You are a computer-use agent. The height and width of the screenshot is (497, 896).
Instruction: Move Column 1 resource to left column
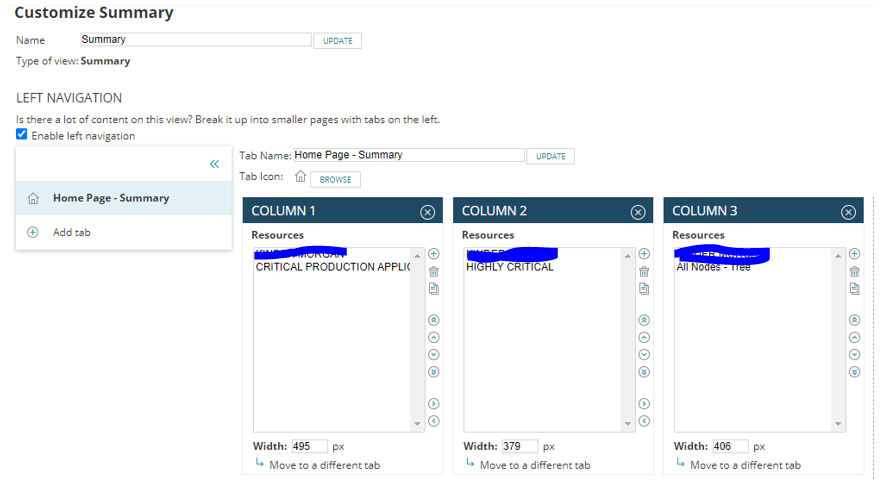click(x=434, y=421)
